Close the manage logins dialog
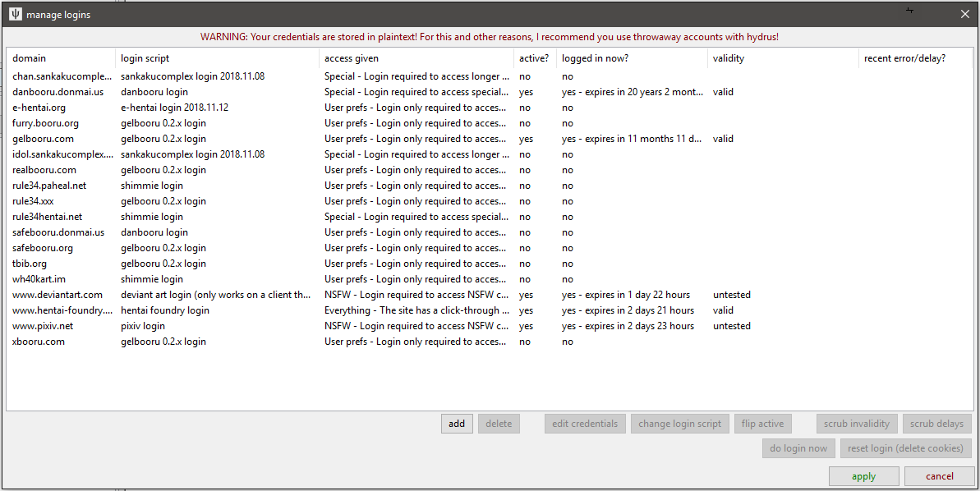This screenshot has width=980, height=491. [x=965, y=14]
